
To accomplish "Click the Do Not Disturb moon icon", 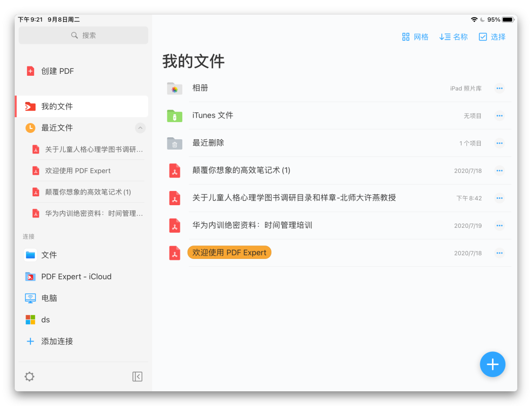I will [x=482, y=20].
